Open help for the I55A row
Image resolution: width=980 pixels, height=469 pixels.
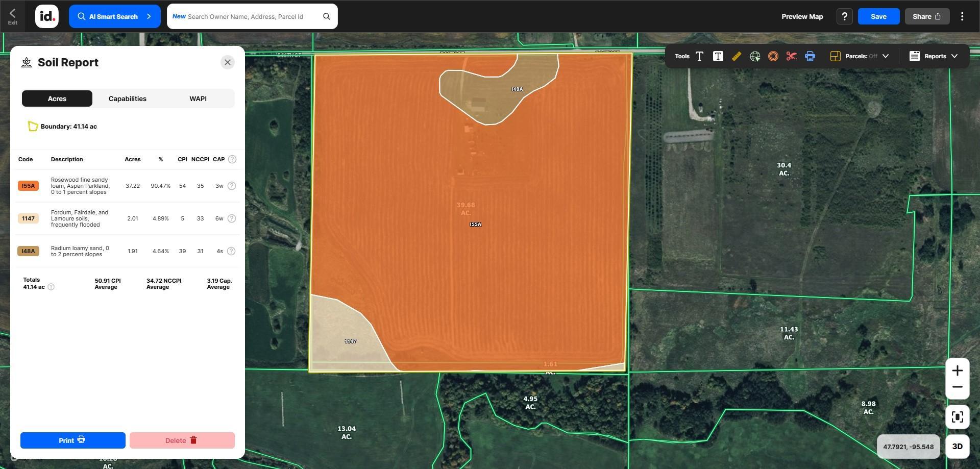coord(232,186)
